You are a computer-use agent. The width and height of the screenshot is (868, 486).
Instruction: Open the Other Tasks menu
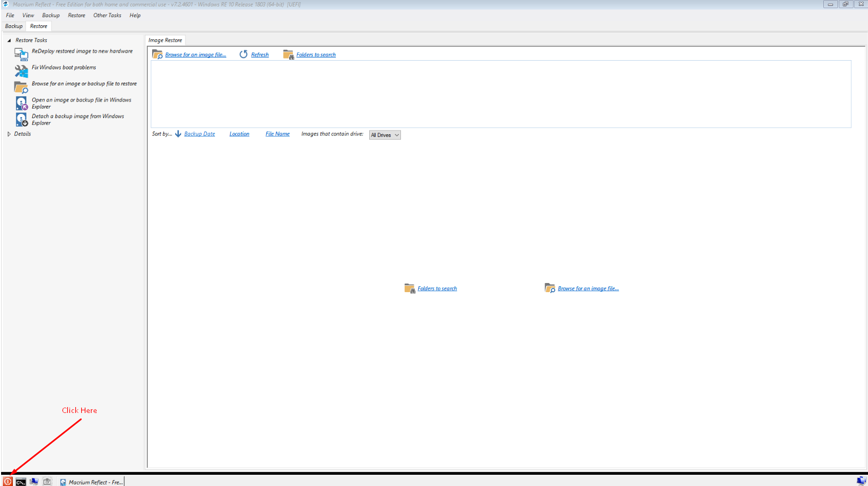click(x=107, y=15)
